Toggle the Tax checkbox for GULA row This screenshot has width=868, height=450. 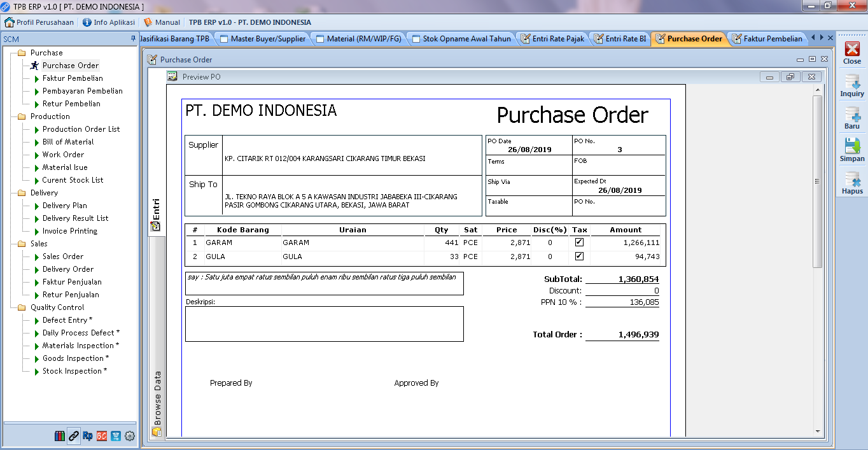coord(579,257)
